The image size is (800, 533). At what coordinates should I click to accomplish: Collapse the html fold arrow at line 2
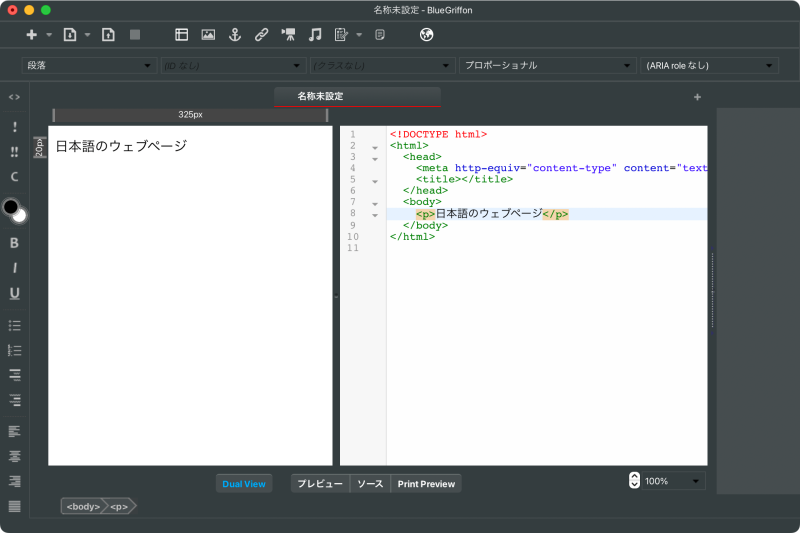[x=375, y=148]
